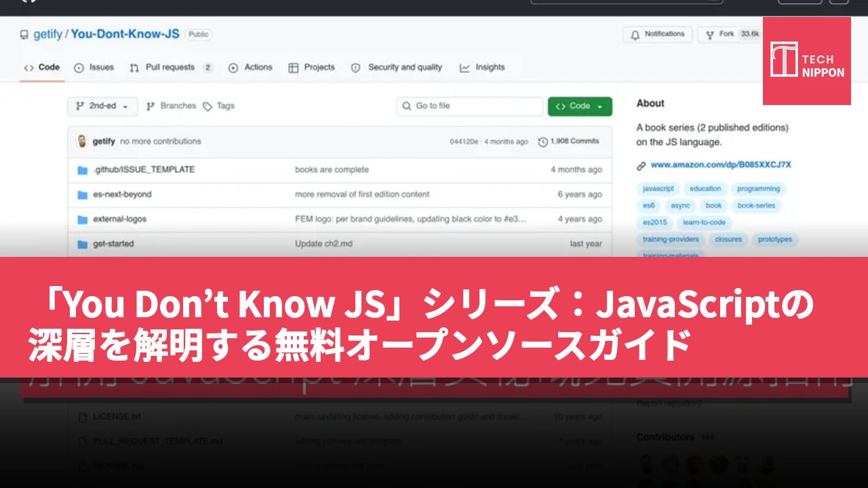Open the LICENSE.txt file

click(x=117, y=416)
